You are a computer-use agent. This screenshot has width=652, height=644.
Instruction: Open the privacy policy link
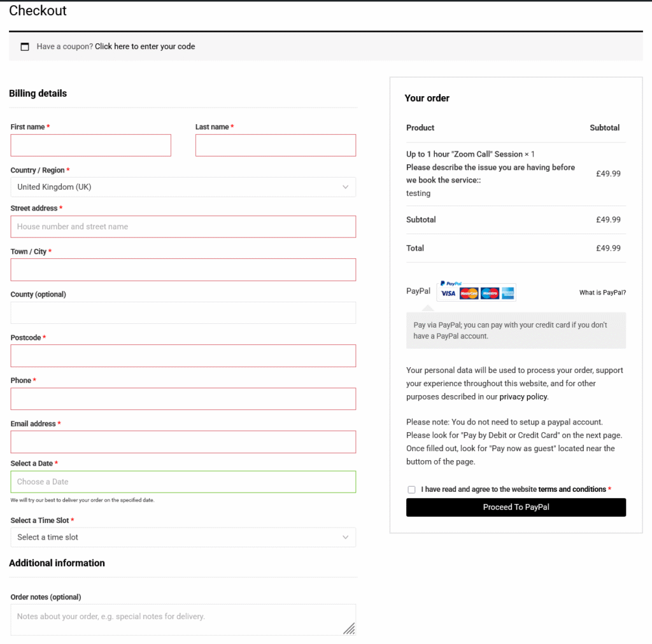[523, 396]
